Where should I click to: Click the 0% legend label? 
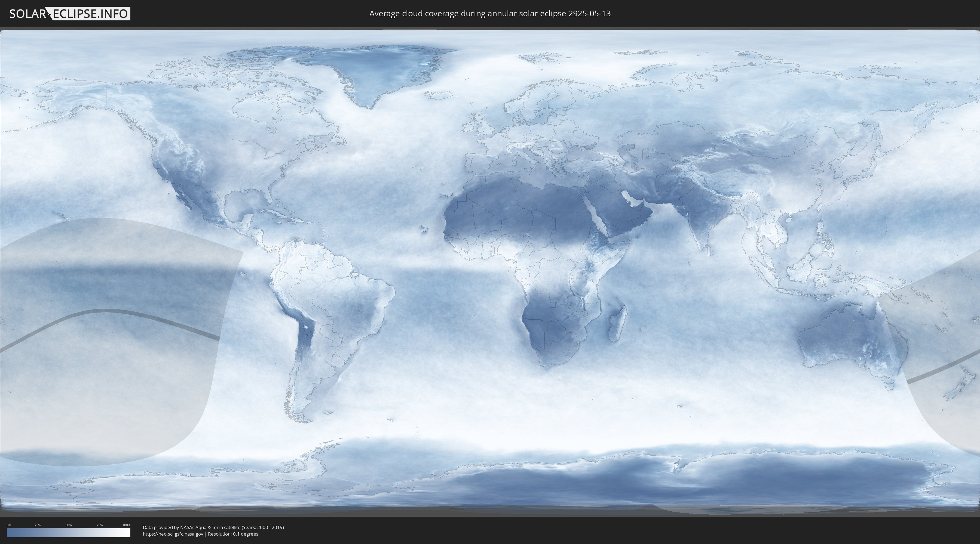click(9, 525)
